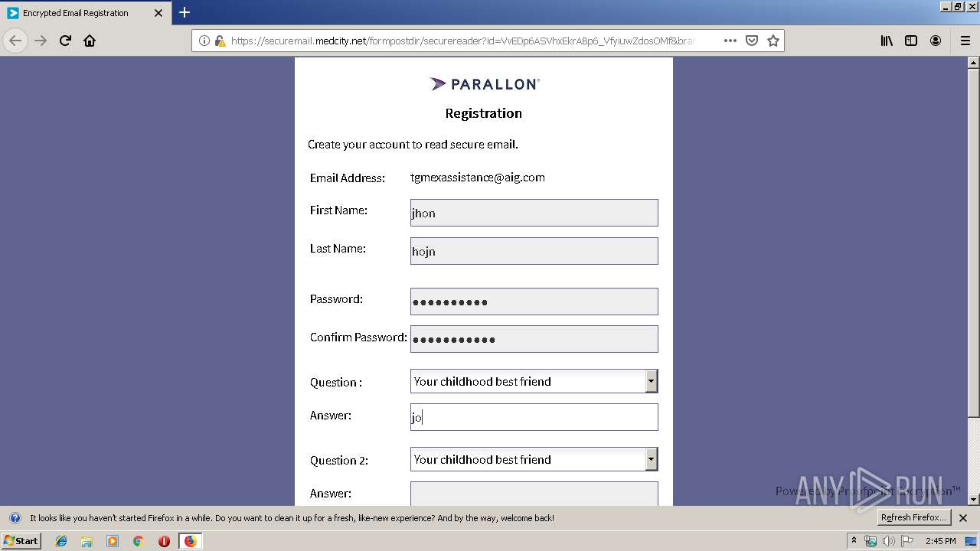Open volume speaker tray icon
Viewport: 980px width, 551px height.
889,541
